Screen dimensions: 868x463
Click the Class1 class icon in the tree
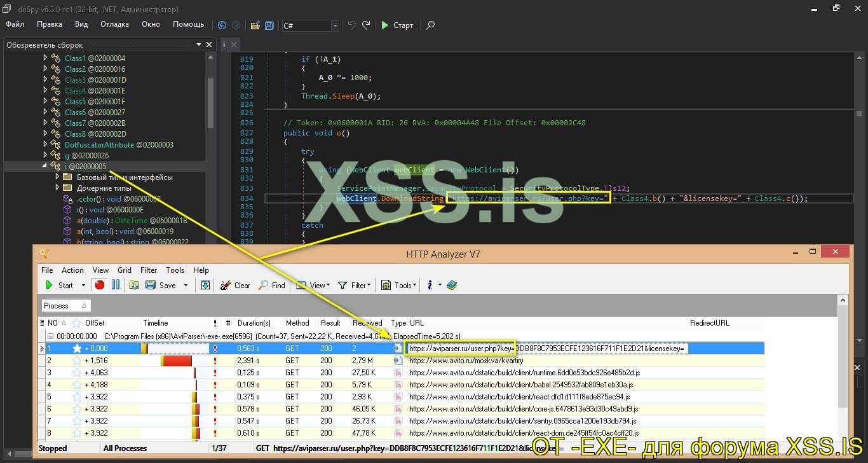56,59
